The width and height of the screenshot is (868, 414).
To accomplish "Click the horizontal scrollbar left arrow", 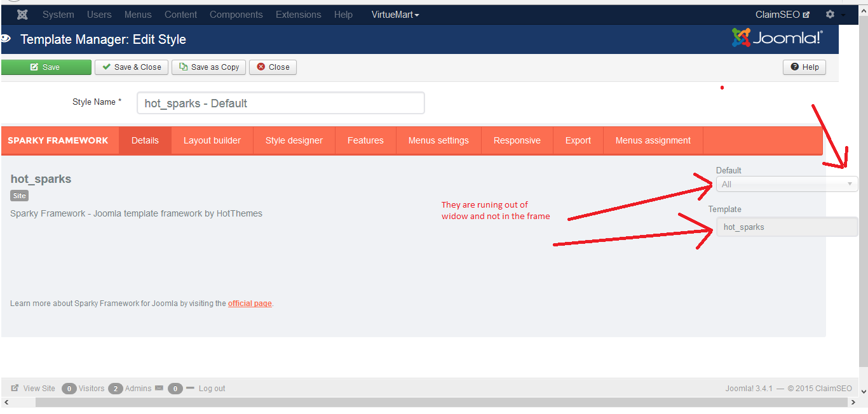I will pyautogui.click(x=6, y=403).
